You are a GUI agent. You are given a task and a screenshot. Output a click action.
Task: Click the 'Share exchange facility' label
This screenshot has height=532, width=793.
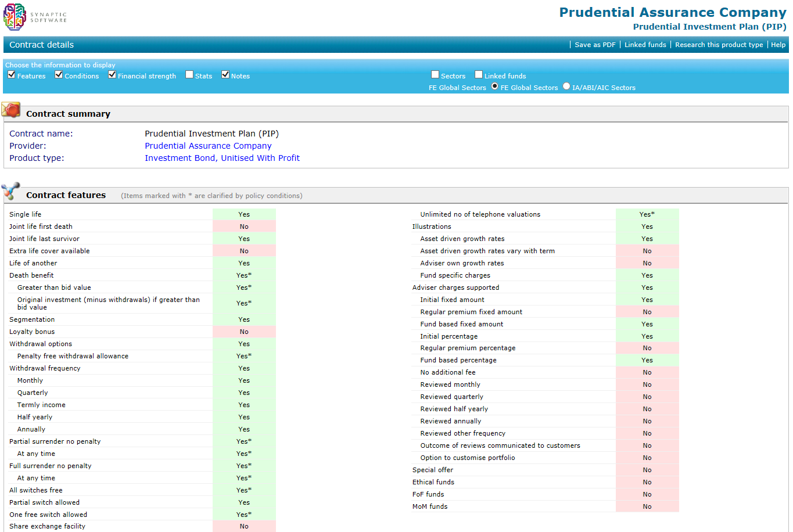tap(47, 526)
